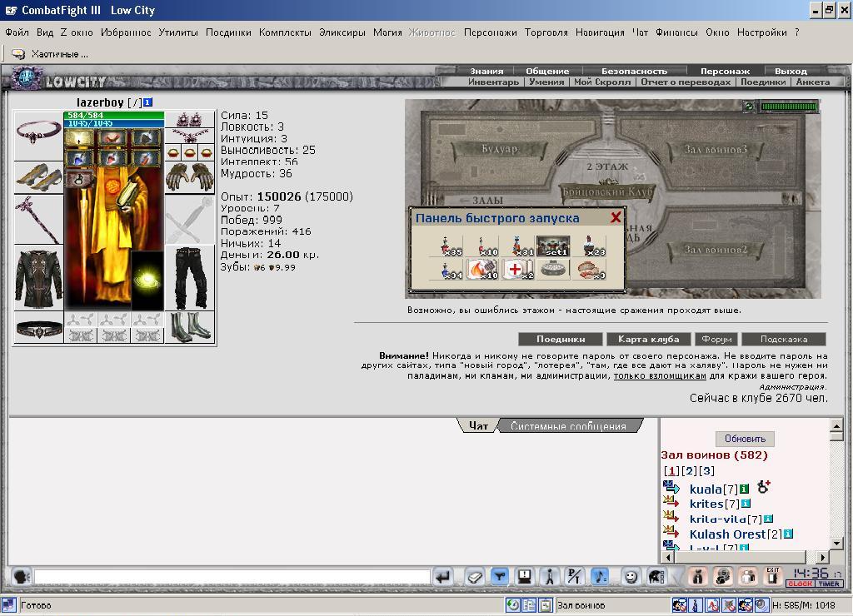Switch to CLOCK mode

point(800,584)
